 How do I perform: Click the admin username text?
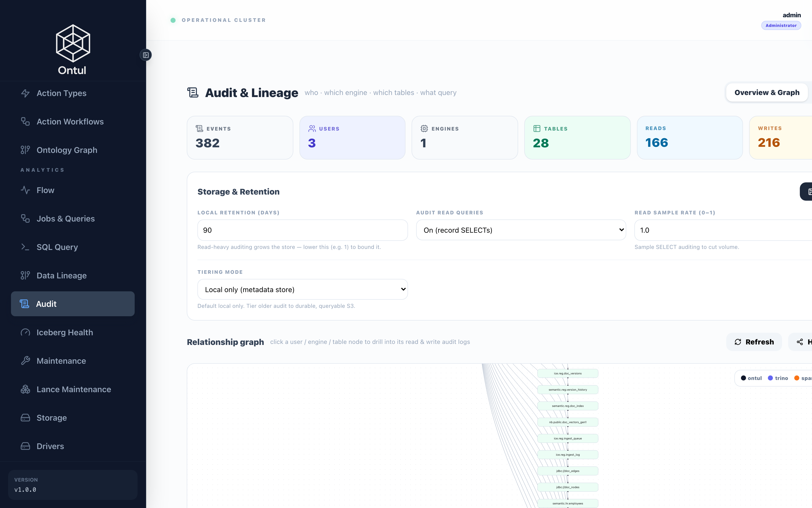tap(791, 15)
